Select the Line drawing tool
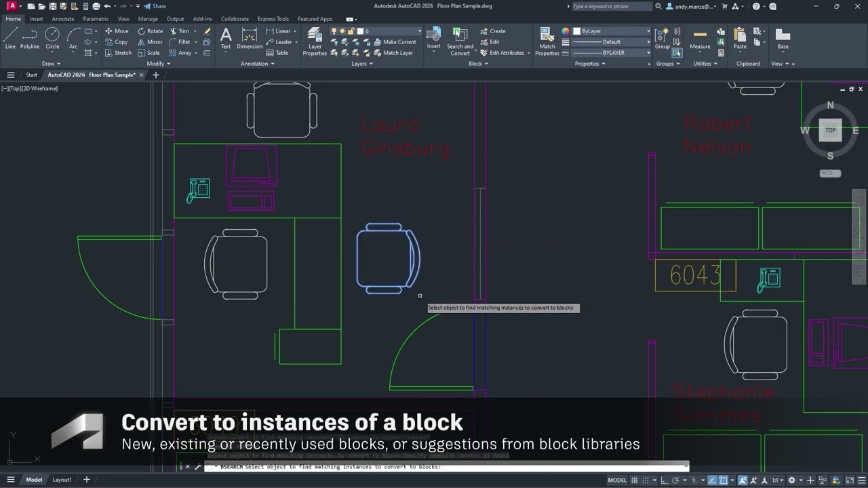The height and width of the screenshot is (488, 868). click(10, 38)
